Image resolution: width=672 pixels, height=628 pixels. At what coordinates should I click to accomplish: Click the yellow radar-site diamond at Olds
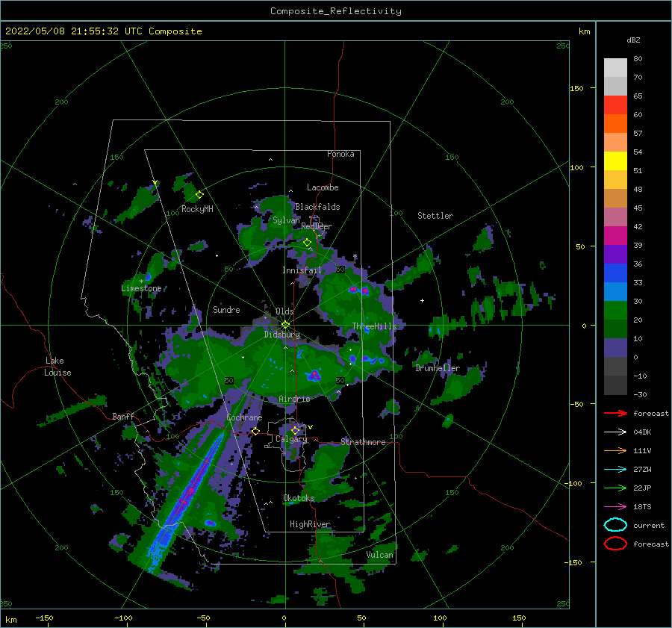coord(285,325)
